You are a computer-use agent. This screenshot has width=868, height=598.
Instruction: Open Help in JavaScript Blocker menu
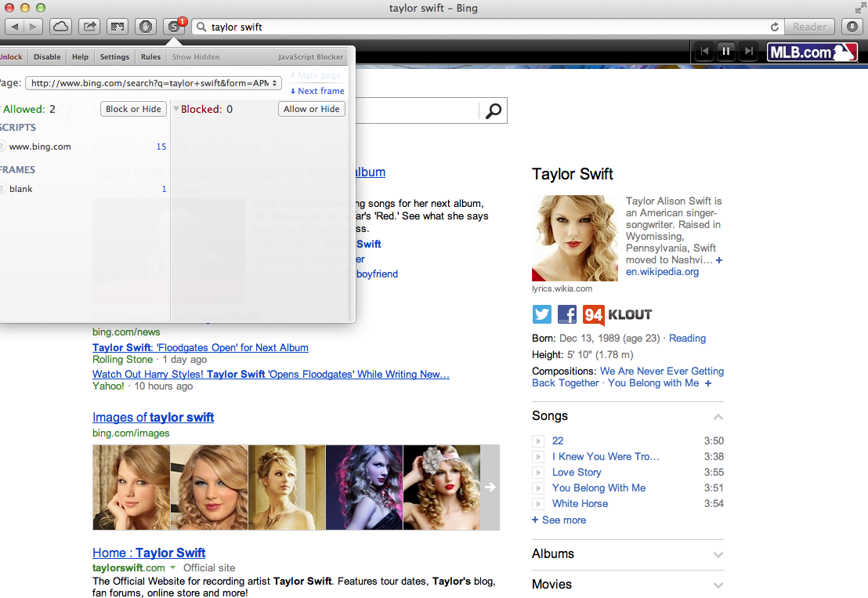click(x=80, y=56)
